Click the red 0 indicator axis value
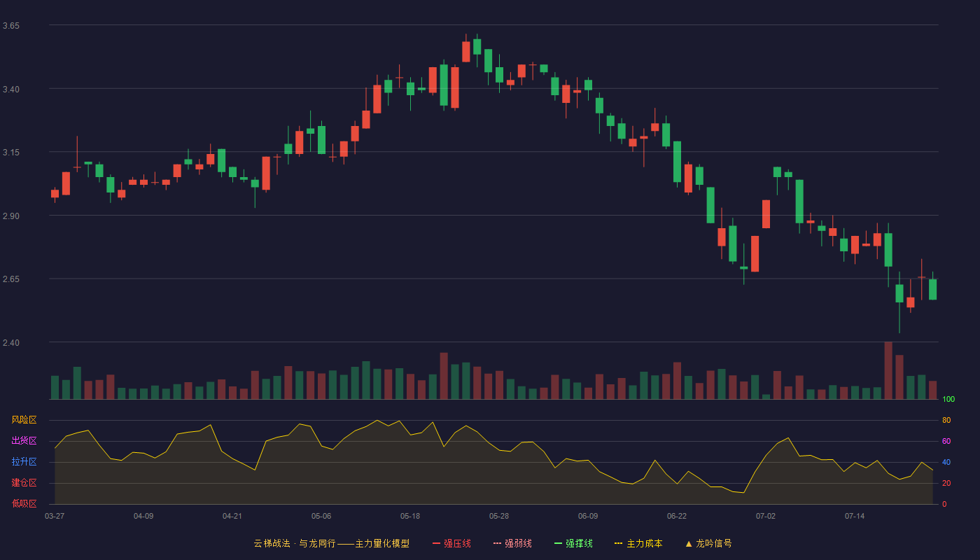 click(944, 504)
